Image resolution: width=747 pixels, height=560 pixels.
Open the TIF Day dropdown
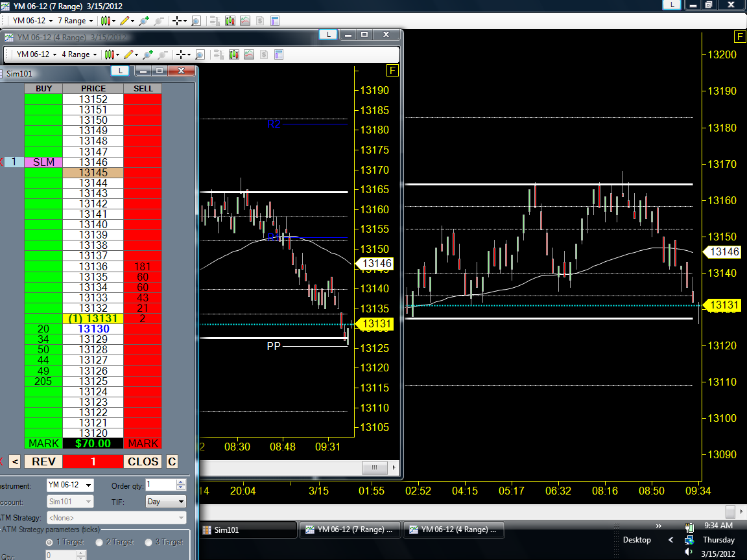click(x=166, y=502)
